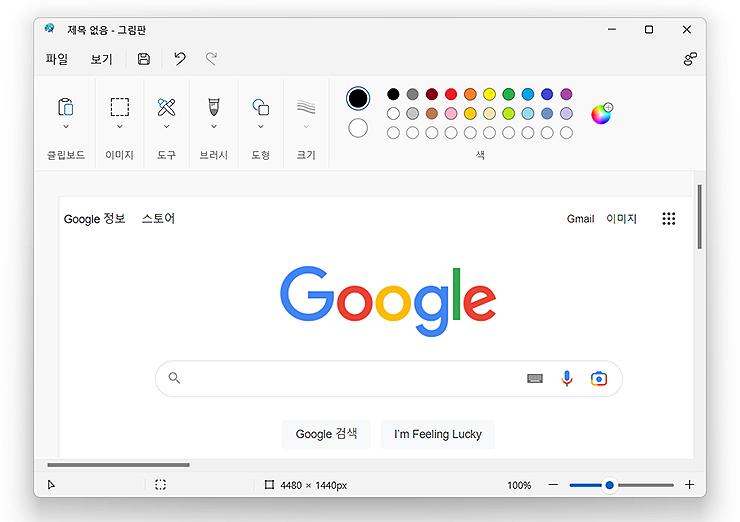This screenshot has width=740, height=522.
Task: Pick the dark gray swatch in the top row
Action: pyautogui.click(x=412, y=94)
